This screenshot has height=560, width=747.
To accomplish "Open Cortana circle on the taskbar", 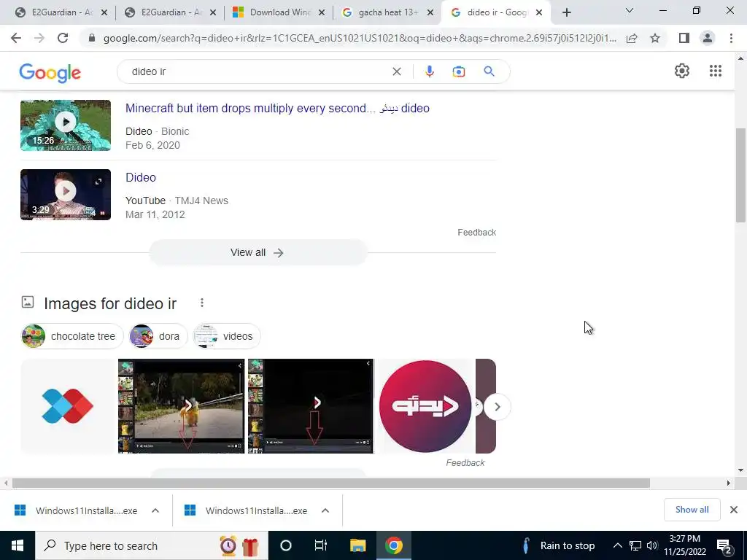I will [x=285, y=545].
